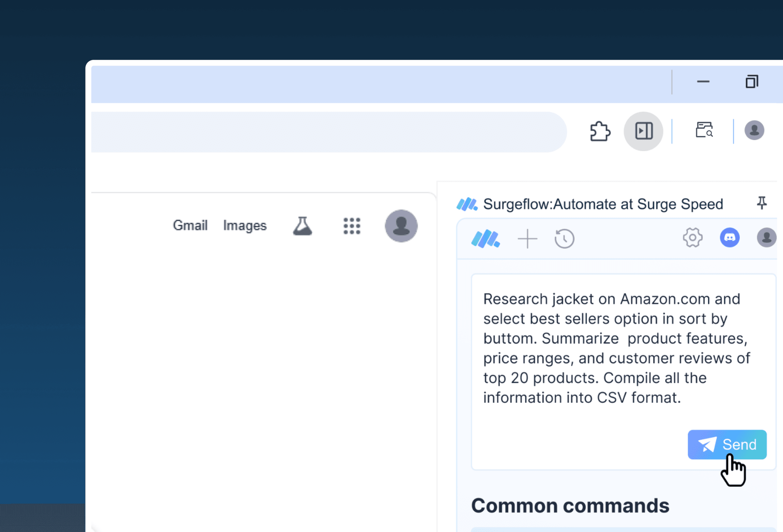This screenshot has width=783, height=532.
Task: Click the Surgeflow panel title header
Action: point(603,204)
